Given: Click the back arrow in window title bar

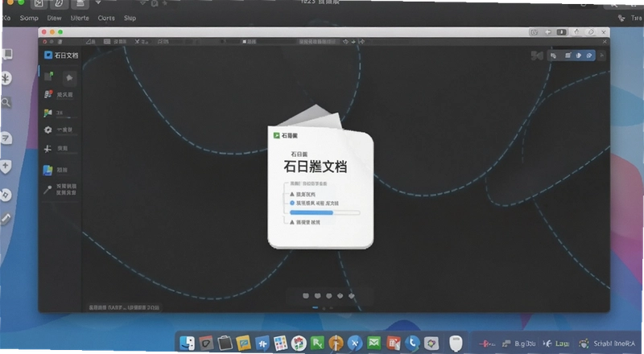Looking at the screenshot, I should [548, 32].
